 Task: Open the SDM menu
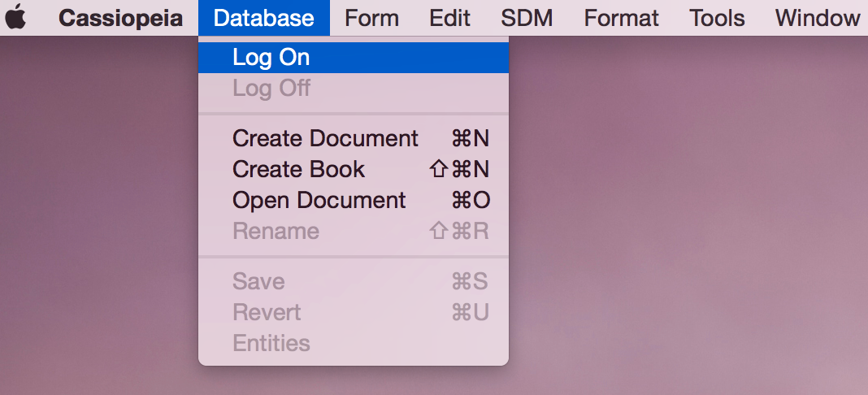[527, 18]
